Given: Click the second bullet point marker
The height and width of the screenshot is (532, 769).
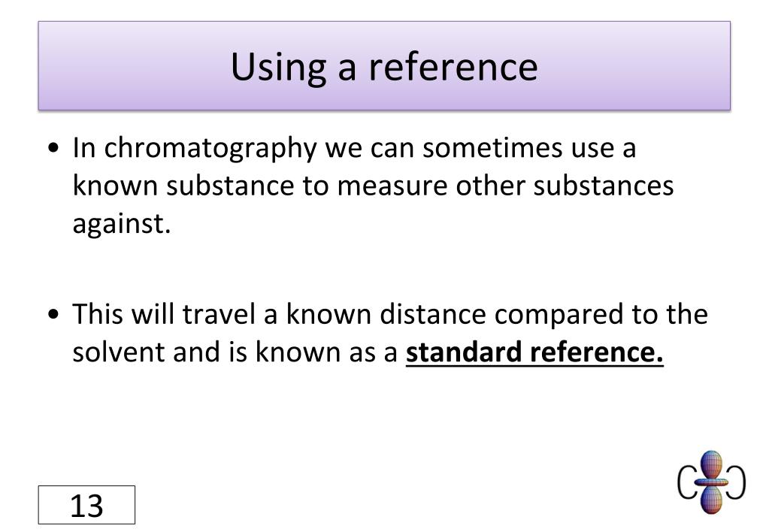Looking at the screenshot, I should click(x=54, y=316).
